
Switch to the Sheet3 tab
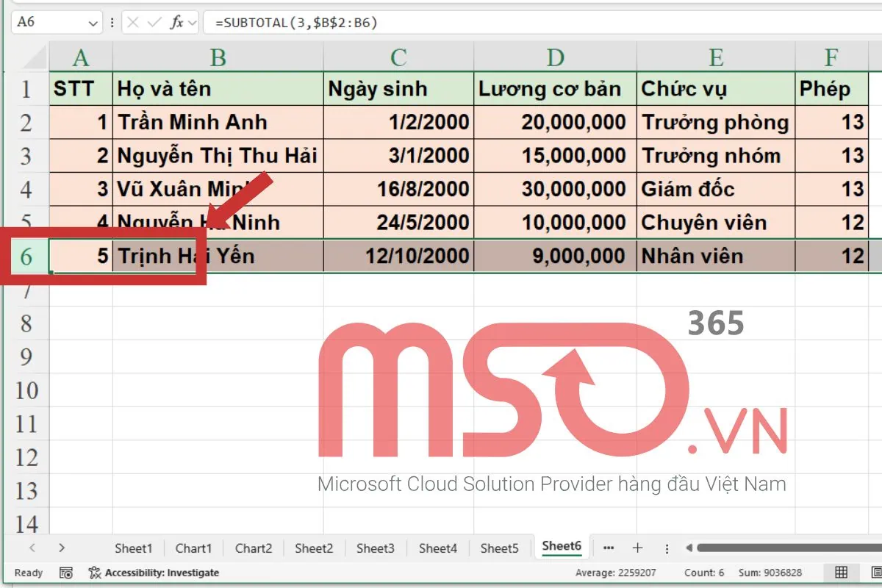click(375, 548)
